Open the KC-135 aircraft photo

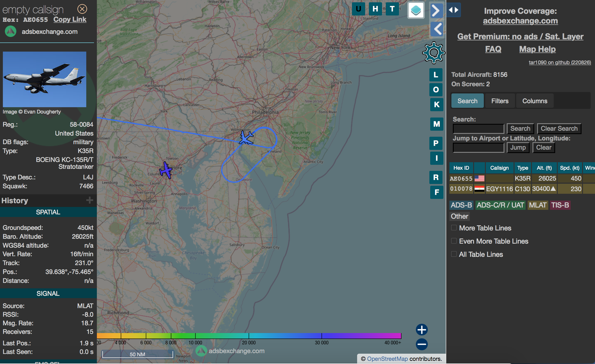tap(44, 79)
